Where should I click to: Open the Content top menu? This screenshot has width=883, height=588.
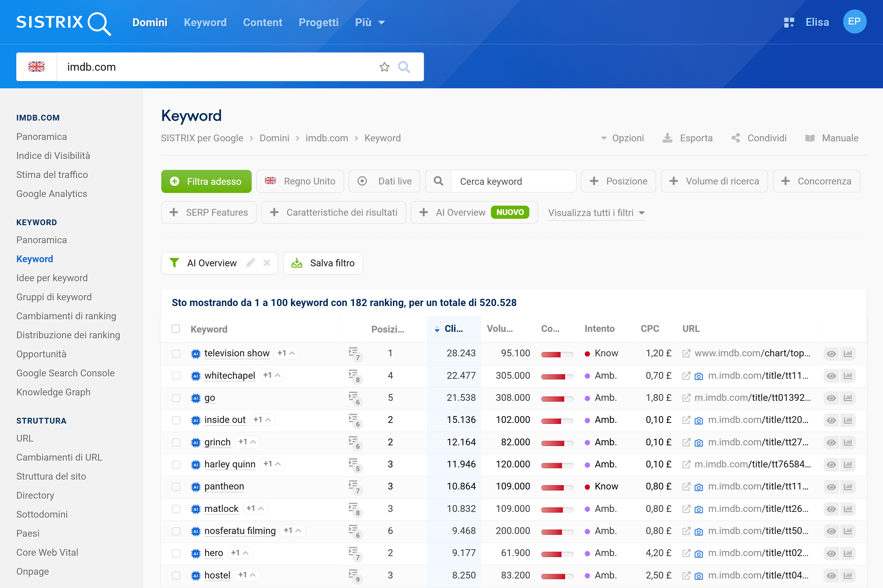tap(263, 22)
